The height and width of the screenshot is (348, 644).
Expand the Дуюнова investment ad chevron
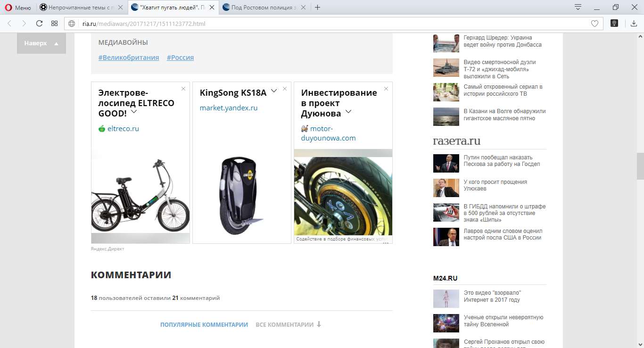pos(348,112)
